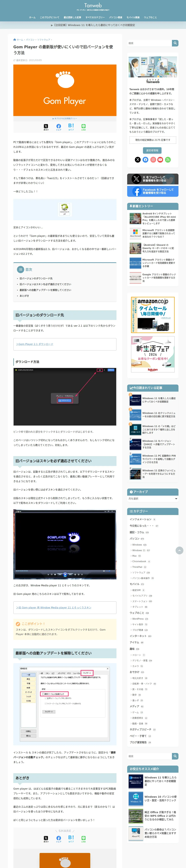Screen dimensions: 186x868
Task: Click the lower sidebar search magnifier button
Action: 175,756
